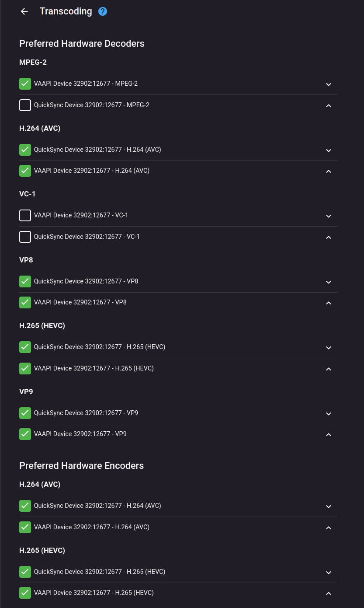Uncheck VAAPI VP9 decoder

(25, 434)
